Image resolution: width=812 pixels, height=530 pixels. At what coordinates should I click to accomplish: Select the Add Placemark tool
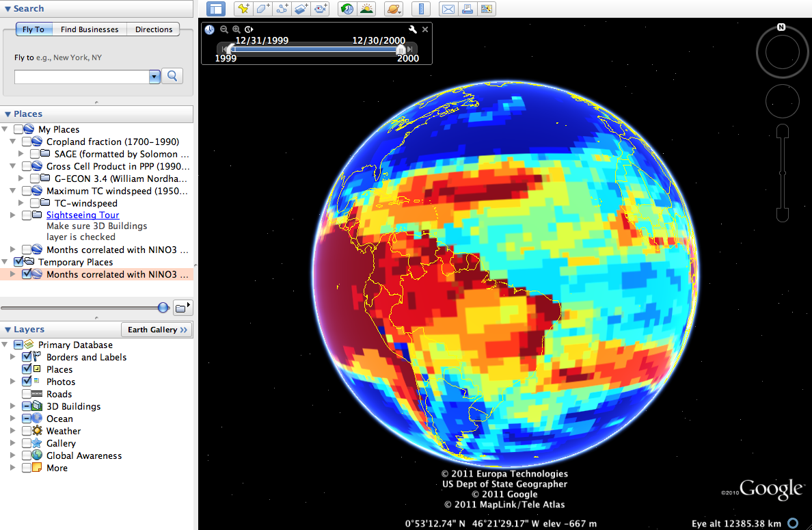pos(243,9)
